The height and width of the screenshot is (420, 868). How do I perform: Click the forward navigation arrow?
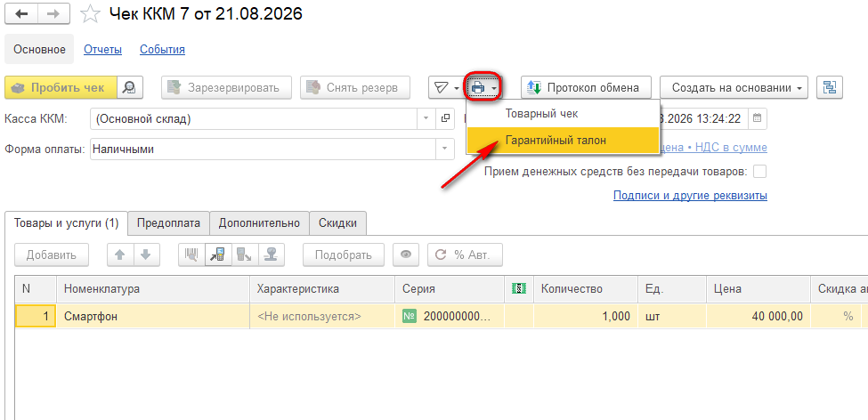click(53, 14)
